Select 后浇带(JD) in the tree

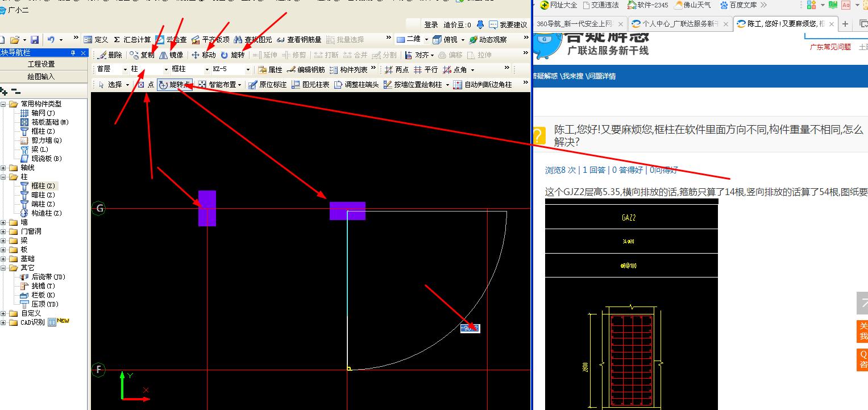48,277
